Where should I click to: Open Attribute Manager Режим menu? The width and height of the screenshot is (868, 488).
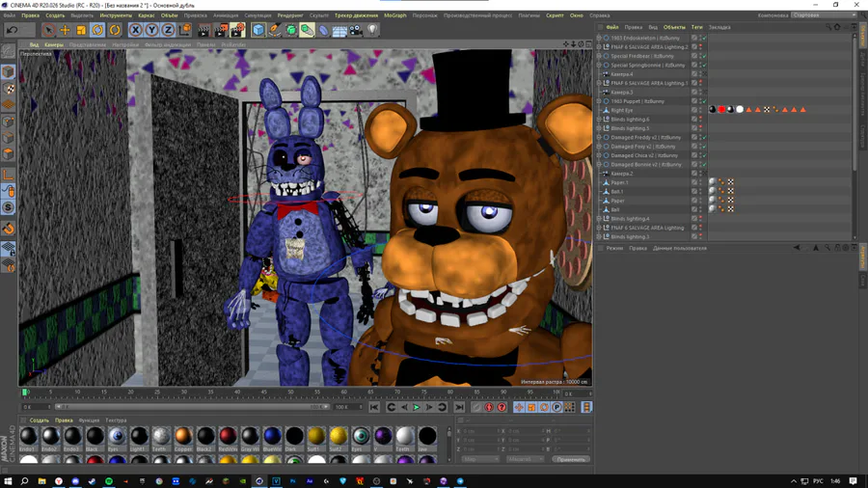point(614,249)
